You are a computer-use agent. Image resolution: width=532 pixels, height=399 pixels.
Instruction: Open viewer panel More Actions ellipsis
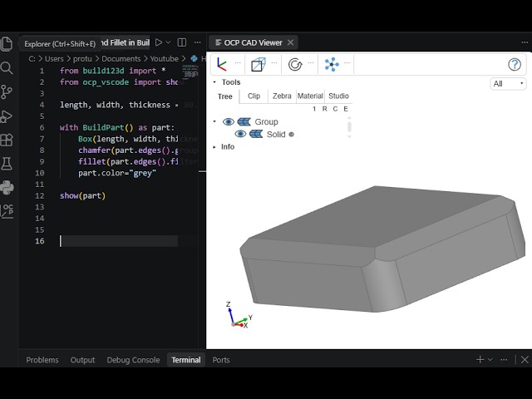[525, 42]
